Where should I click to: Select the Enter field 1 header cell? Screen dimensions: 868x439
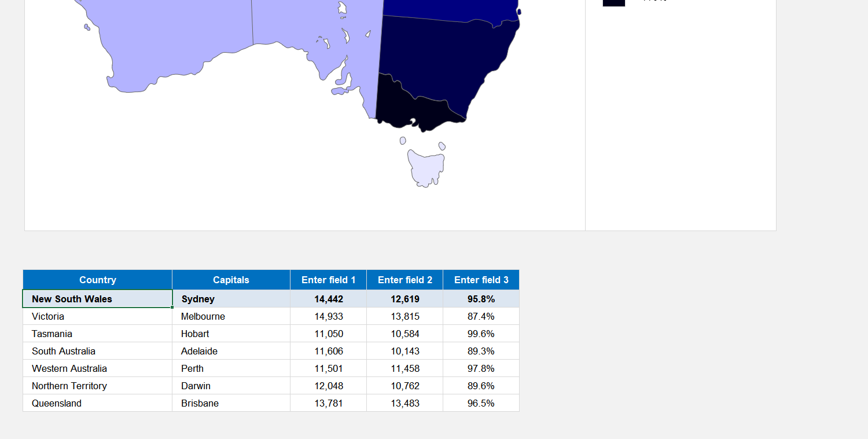coord(328,279)
